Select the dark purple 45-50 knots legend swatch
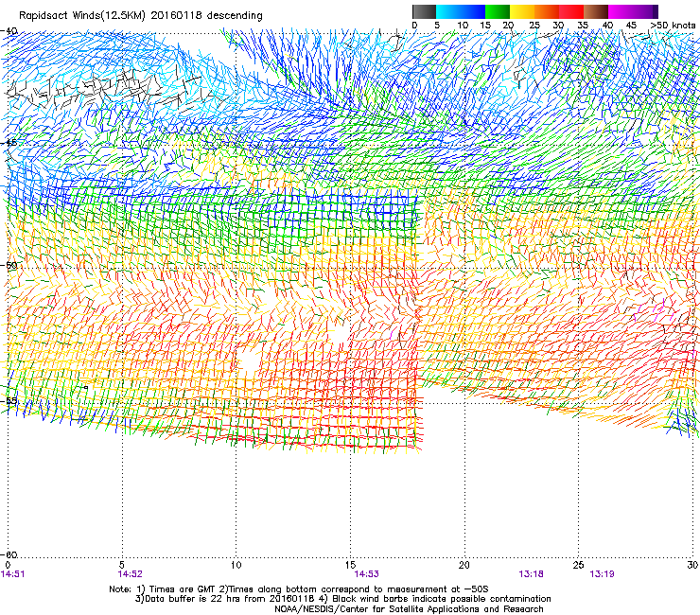The height and width of the screenshot is (615, 700). tap(645, 11)
